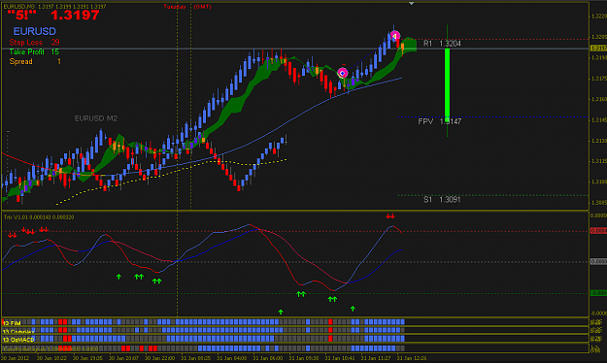Screen dimensions: 607x364
Task: Click the FPV 1.3147 pivot label
Action: (440, 121)
